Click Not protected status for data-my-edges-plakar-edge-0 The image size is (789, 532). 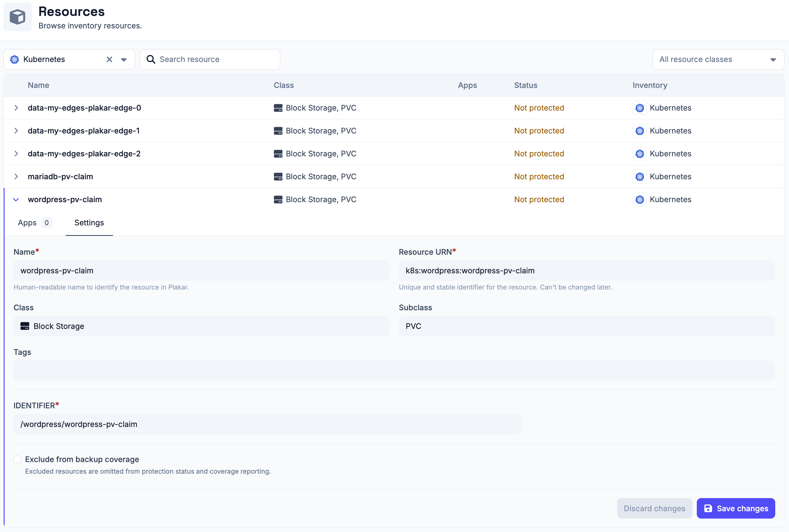tap(539, 108)
